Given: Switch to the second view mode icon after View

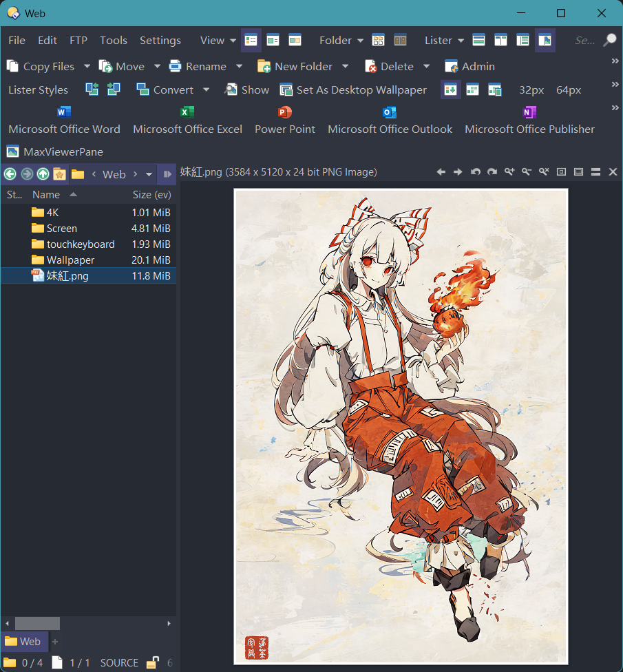Looking at the screenshot, I should click(273, 41).
